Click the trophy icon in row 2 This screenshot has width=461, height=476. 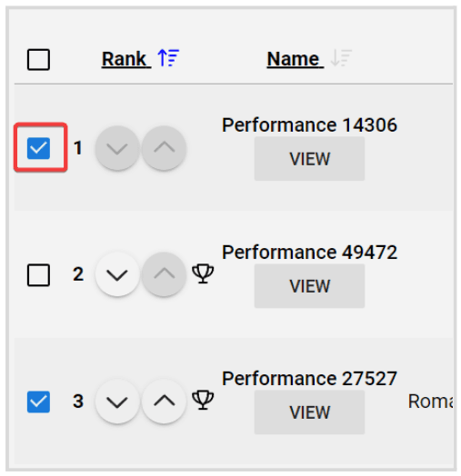(x=203, y=274)
